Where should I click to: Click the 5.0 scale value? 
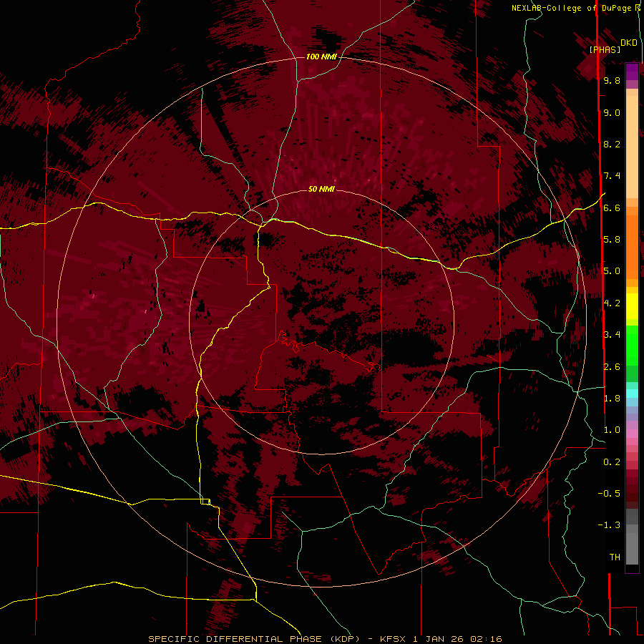pyautogui.click(x=612, y=271)
